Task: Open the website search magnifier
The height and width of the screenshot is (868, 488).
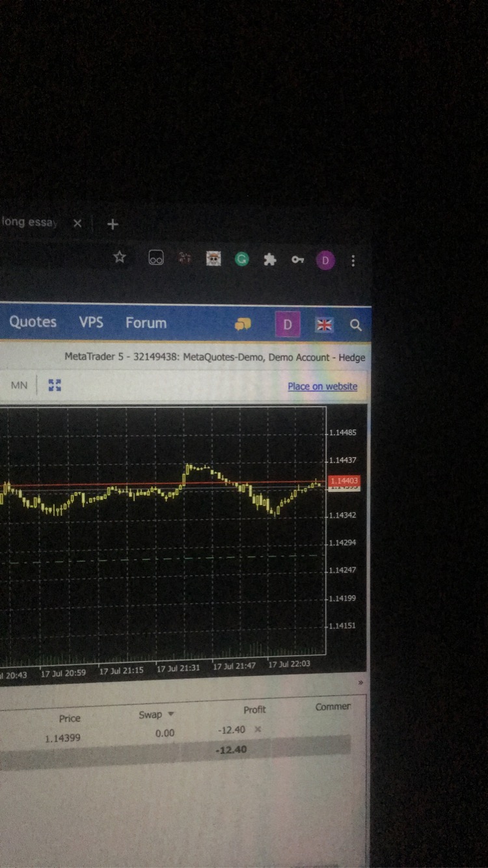Action: pyautogui.click(x=355, y=325)
